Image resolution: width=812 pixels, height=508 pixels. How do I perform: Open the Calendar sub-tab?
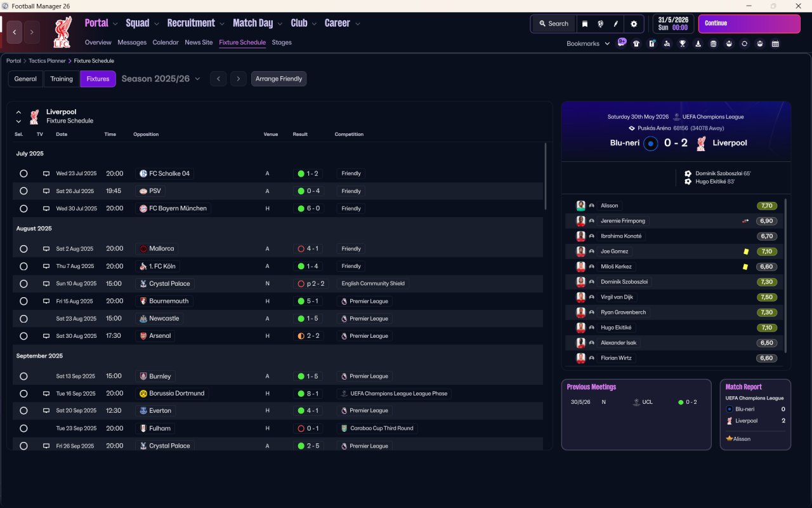(x=166, y=43)
